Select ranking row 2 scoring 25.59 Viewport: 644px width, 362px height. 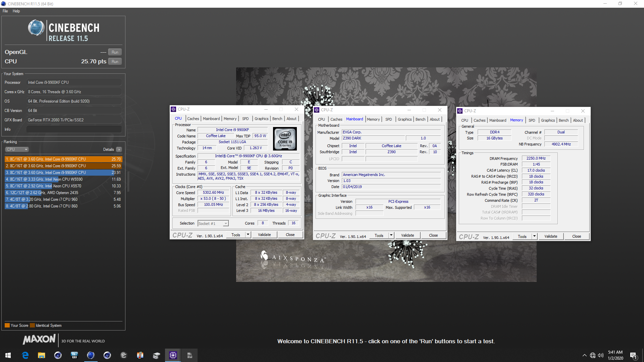[x=63, y=166]
